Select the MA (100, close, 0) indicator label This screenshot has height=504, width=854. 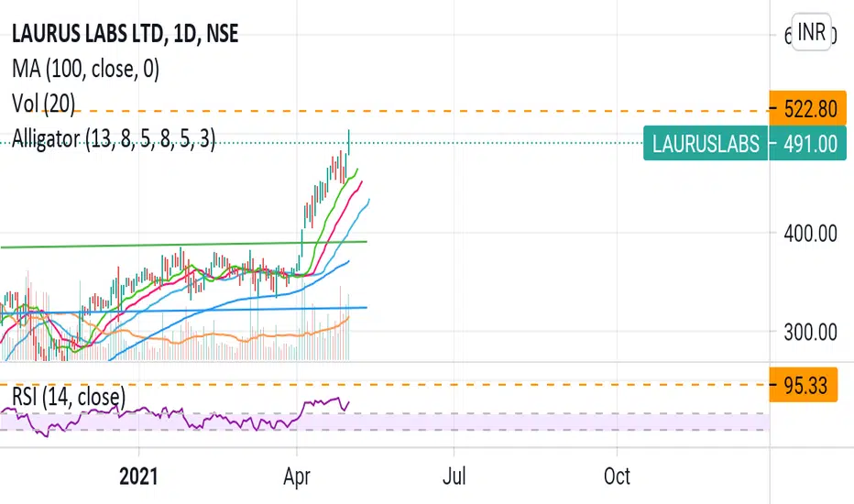(85, 70)
